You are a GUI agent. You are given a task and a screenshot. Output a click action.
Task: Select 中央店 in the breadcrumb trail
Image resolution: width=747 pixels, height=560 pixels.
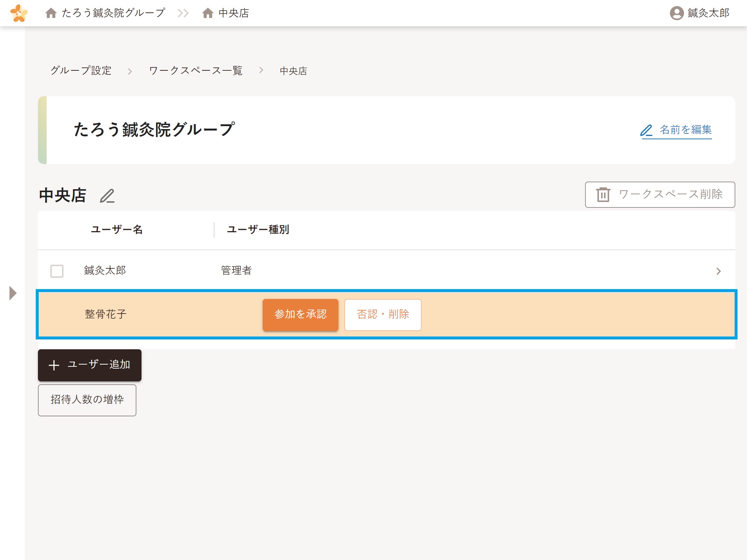pos(293,71)
